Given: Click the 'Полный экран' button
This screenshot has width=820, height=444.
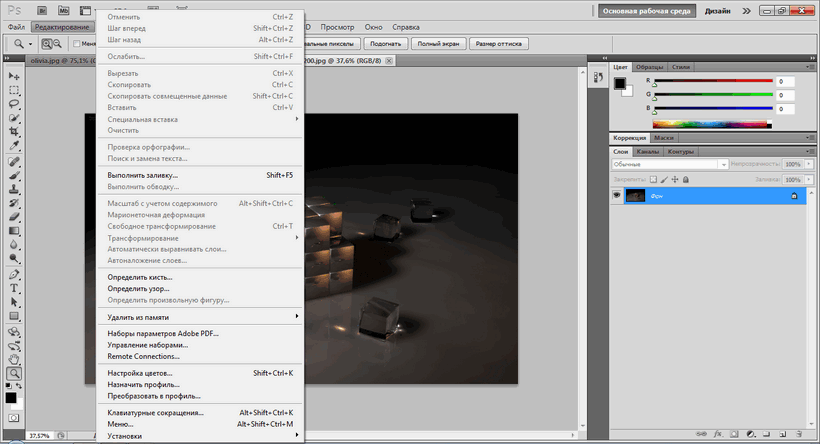Looking at the screenshot, I should pos(437,44).
